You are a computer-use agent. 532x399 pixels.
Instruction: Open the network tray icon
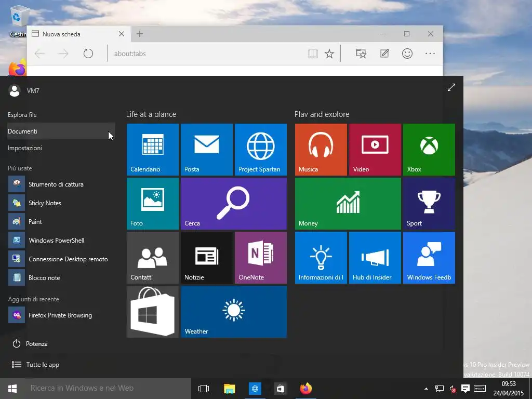pyautogui.click(x=440, y=389)
